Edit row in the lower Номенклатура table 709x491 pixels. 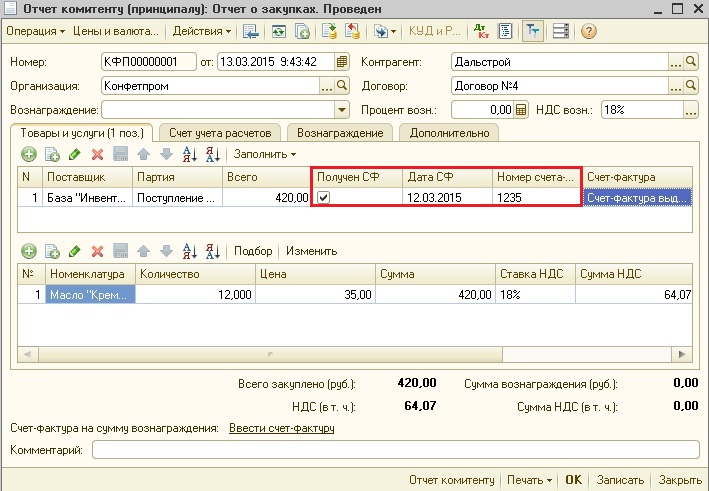[75, 251]
